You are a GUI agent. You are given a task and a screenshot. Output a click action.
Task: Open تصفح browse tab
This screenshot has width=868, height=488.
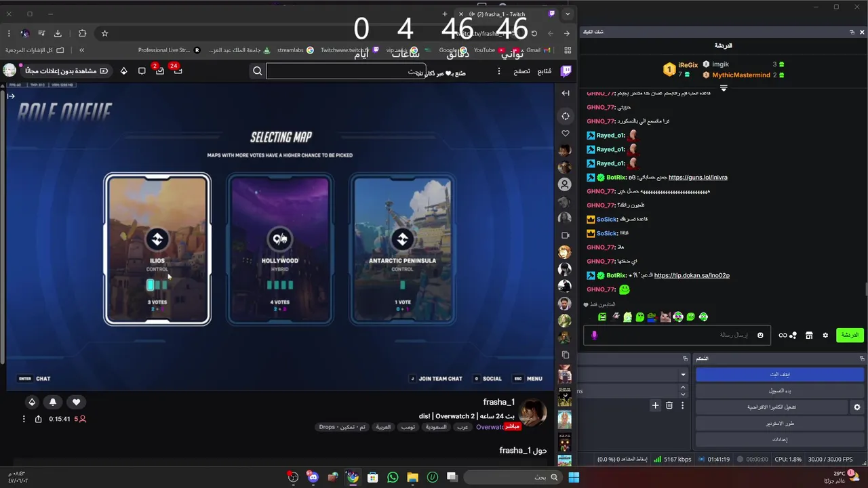point(521,71)
